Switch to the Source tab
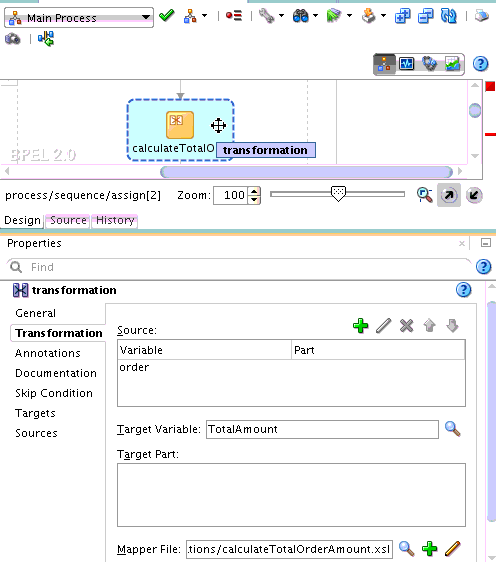The image size is (496, 562). coord(68,220)
